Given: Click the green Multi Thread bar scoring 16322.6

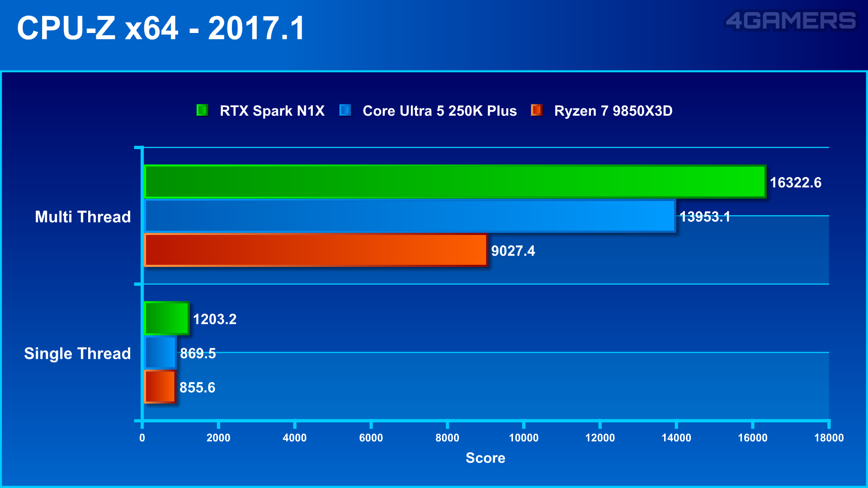Looking at the screenshot, I should tap(455, 182).
